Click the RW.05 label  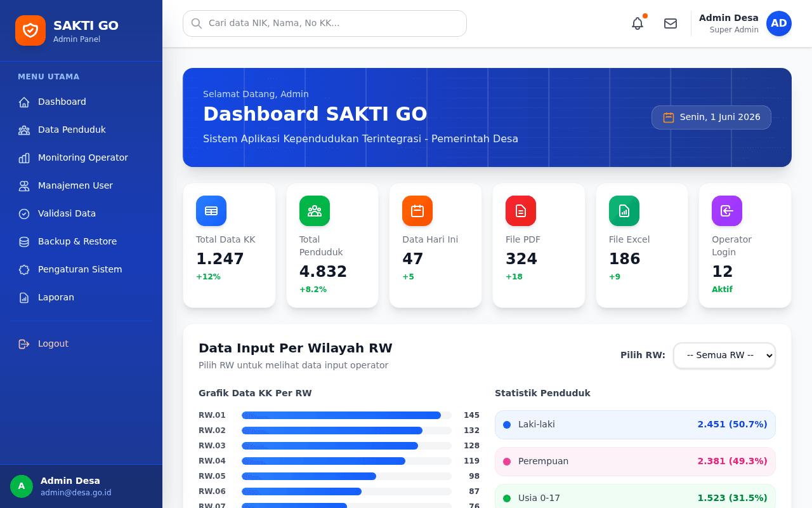click(x=212, y=476)
